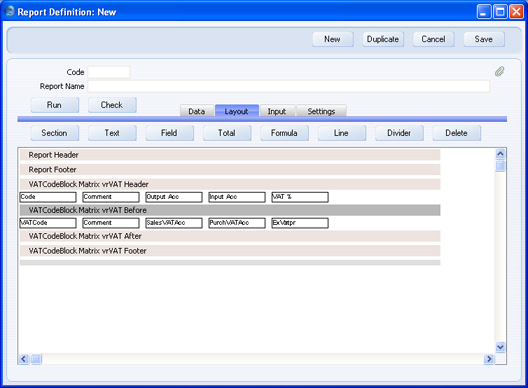
Task: Click the Text button
Action: point(112,133)
